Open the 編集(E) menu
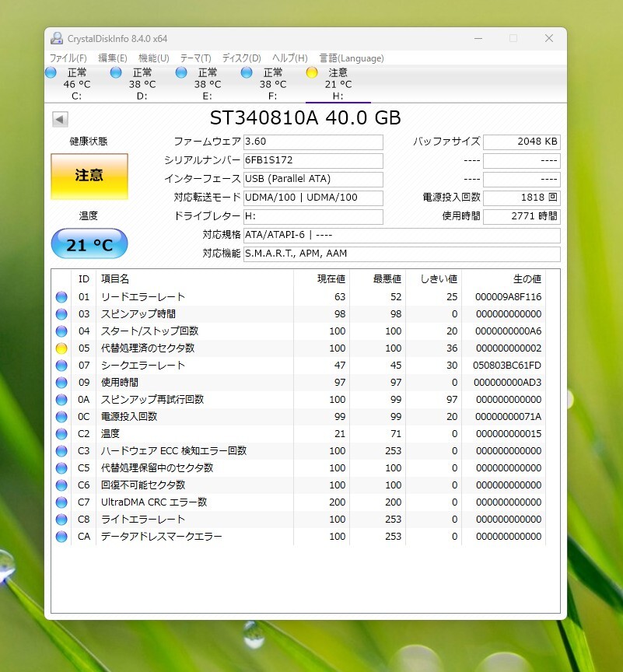623x672 pixels. [113, 58]
